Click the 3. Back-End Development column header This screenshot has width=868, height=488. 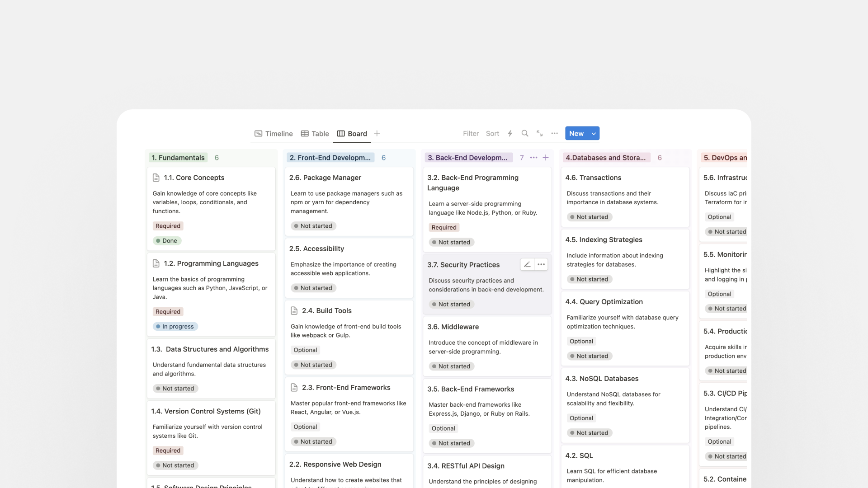coord(468,158)
